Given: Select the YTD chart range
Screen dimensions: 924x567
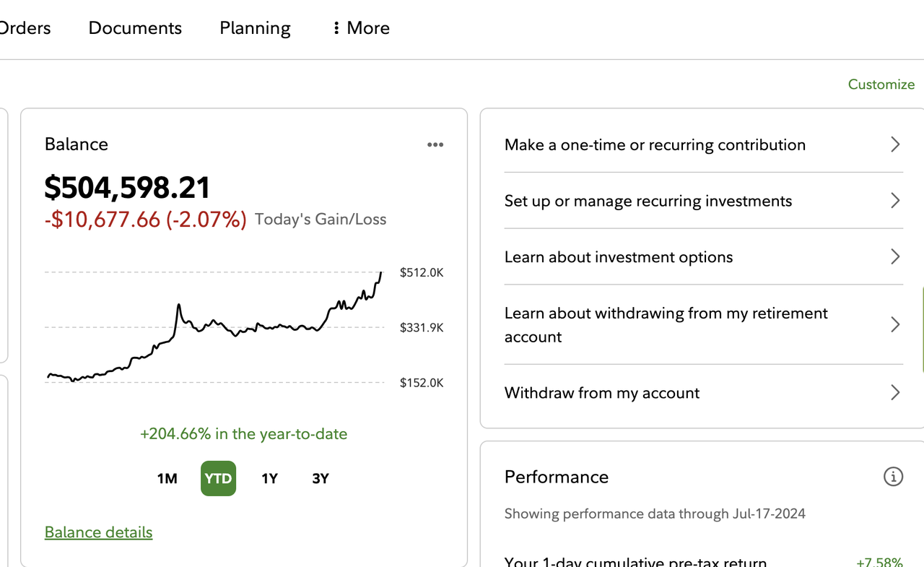Looking at the screenshot, I should (218, 478).
